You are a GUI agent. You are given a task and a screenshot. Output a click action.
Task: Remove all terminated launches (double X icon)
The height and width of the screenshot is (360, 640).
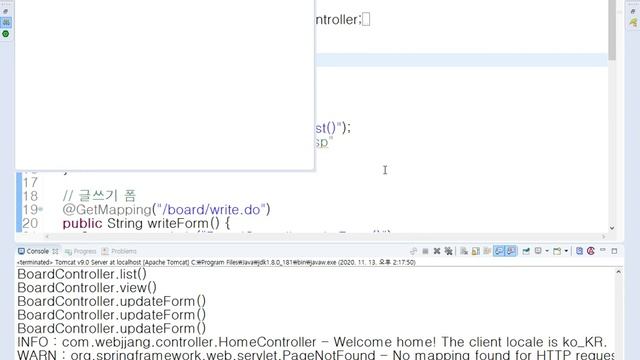coord(449,251)
